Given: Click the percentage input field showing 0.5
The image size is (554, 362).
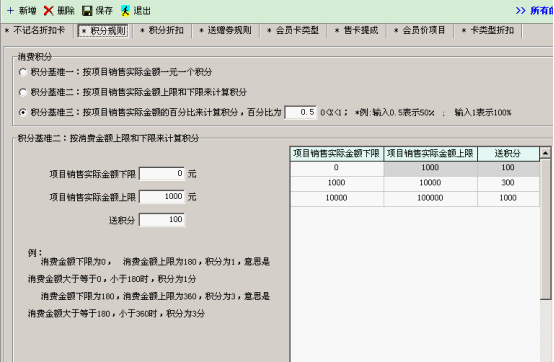Looking at the screenshot, I should [x=301, y=112].
